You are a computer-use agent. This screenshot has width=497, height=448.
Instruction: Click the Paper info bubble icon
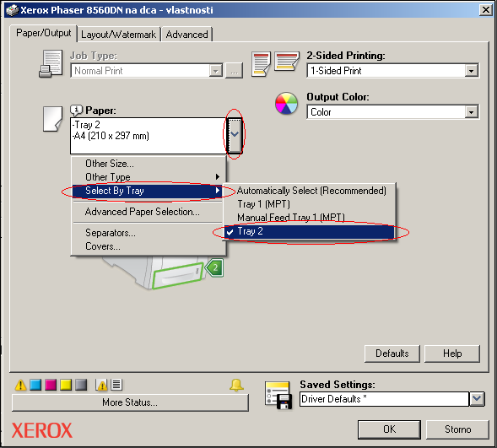pyautogui.click(x=76, y=110)
